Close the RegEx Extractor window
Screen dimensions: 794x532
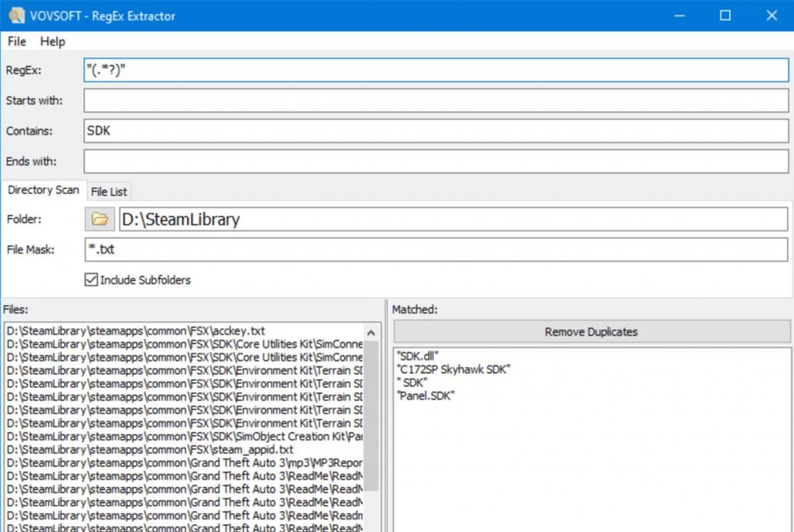pos(772,16)
